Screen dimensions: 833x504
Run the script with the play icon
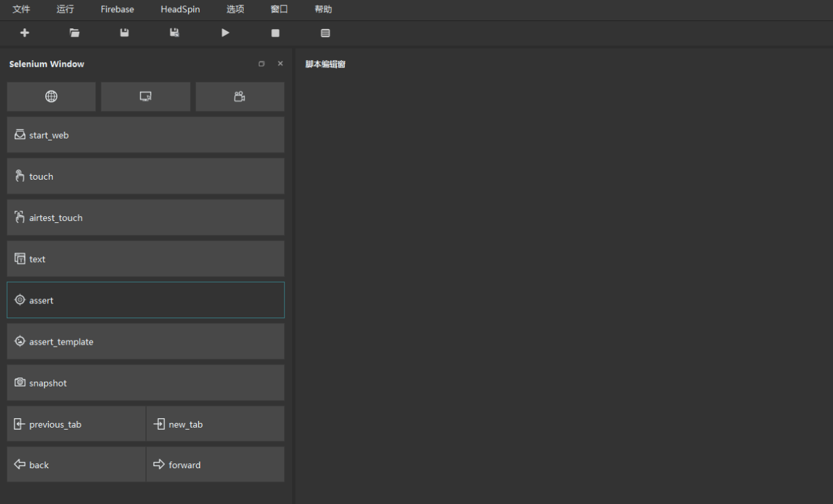pyautogui.click(x=225, y=32)
